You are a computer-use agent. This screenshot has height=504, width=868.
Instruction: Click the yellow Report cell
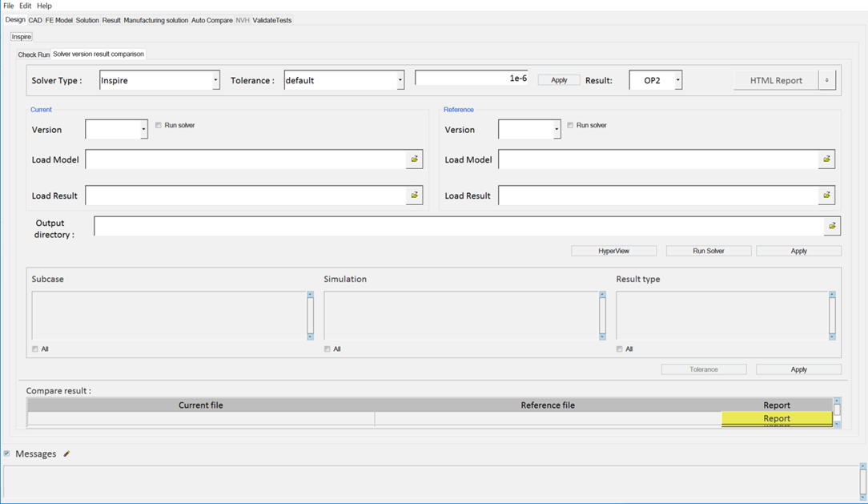click(776, 418)
